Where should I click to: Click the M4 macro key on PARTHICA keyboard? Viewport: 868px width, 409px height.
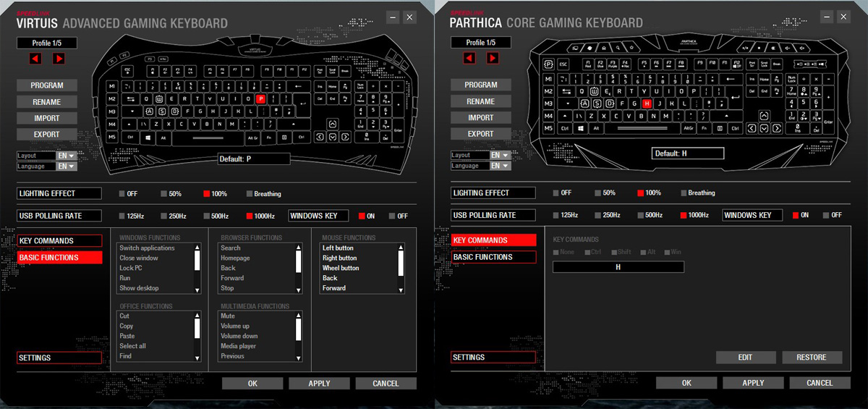(x=548, y=116)
